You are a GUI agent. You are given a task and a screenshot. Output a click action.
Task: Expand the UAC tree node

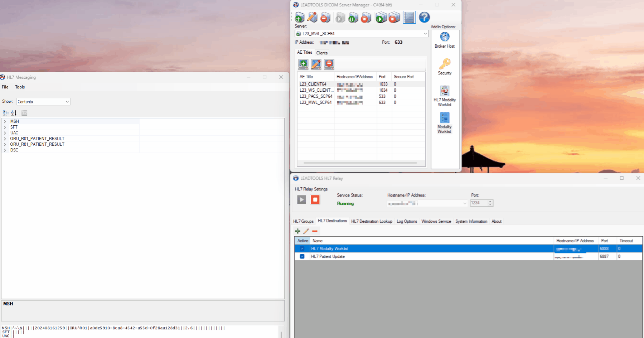[5, 133]
